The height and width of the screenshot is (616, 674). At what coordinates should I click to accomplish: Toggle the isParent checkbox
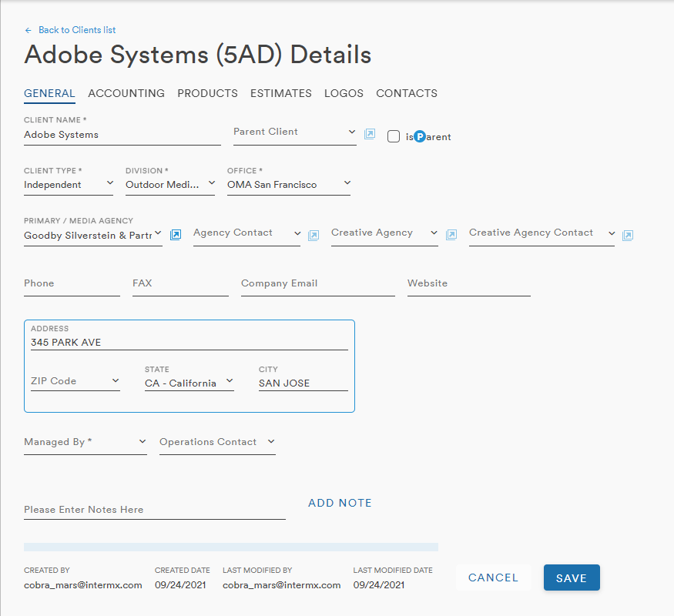[394, 136]
